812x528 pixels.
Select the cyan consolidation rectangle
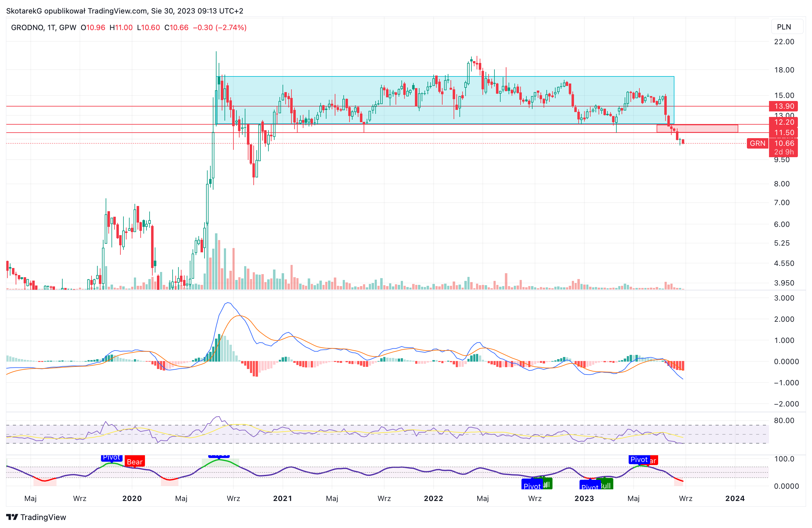point(445,100)
